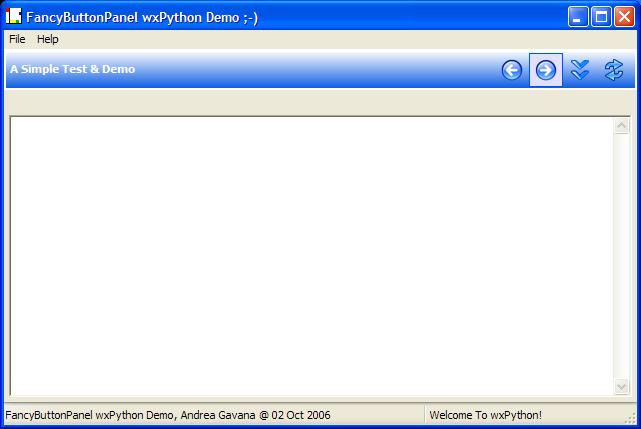
Task: Click the 'Welcome To wxPython!' status field
Action: click(x=485, y=415)
